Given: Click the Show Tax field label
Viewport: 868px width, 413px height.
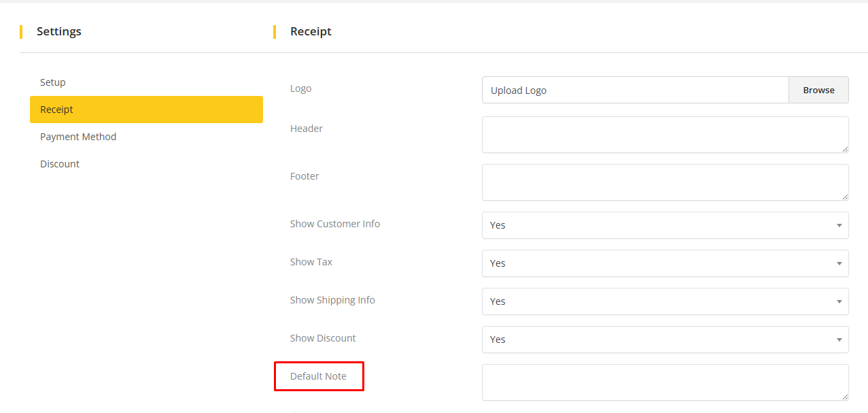Looking at the screenshot, I should [x=311, y=262].
